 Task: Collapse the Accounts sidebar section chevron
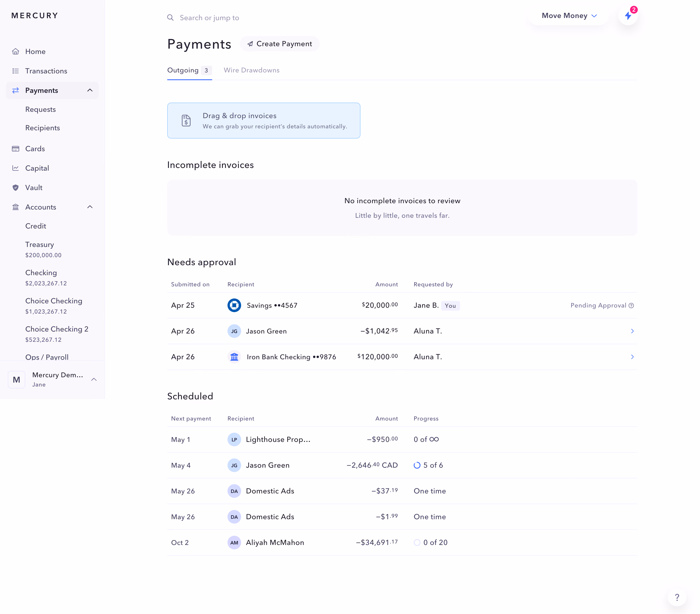(x=90, y=207)
